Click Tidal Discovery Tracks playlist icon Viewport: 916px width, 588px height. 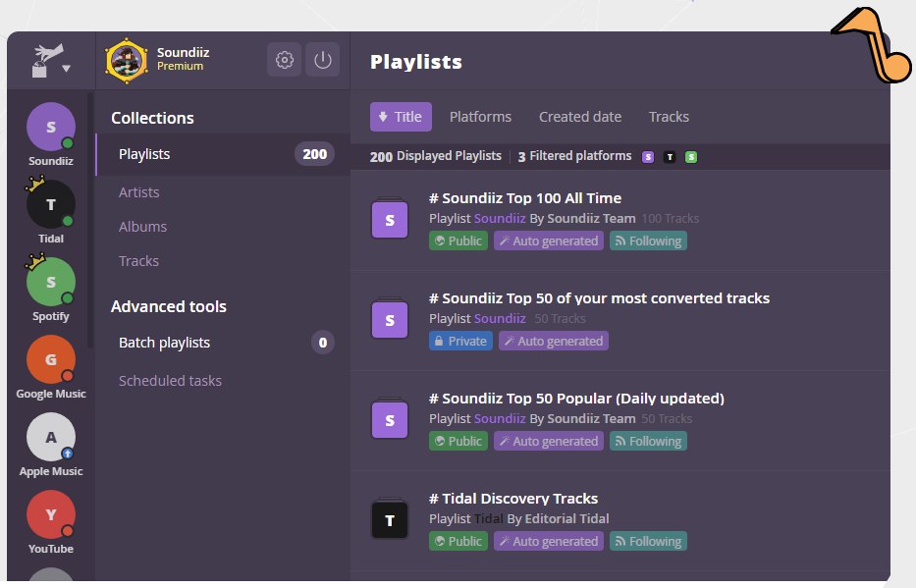390,519
